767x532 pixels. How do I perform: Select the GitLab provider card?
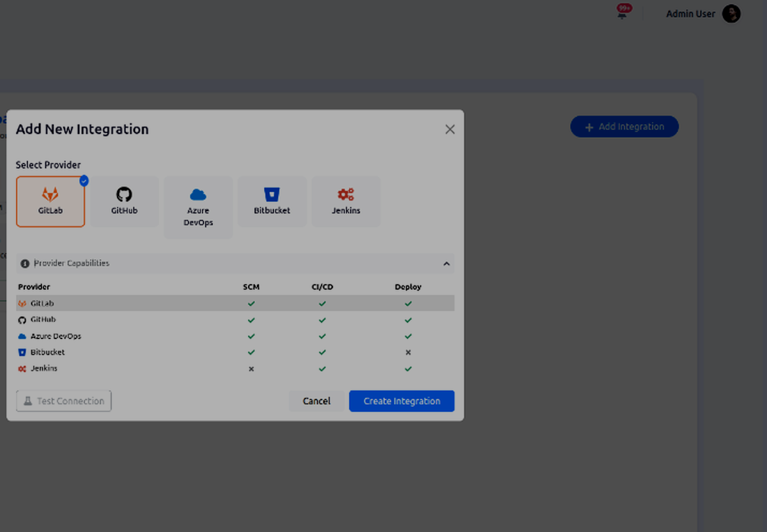(x=50, y=202)
